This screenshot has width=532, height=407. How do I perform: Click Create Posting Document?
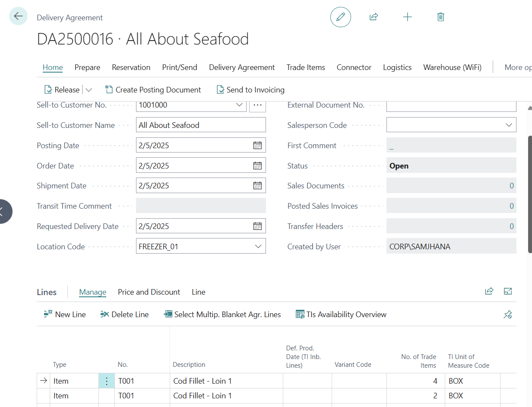[153, 90]
